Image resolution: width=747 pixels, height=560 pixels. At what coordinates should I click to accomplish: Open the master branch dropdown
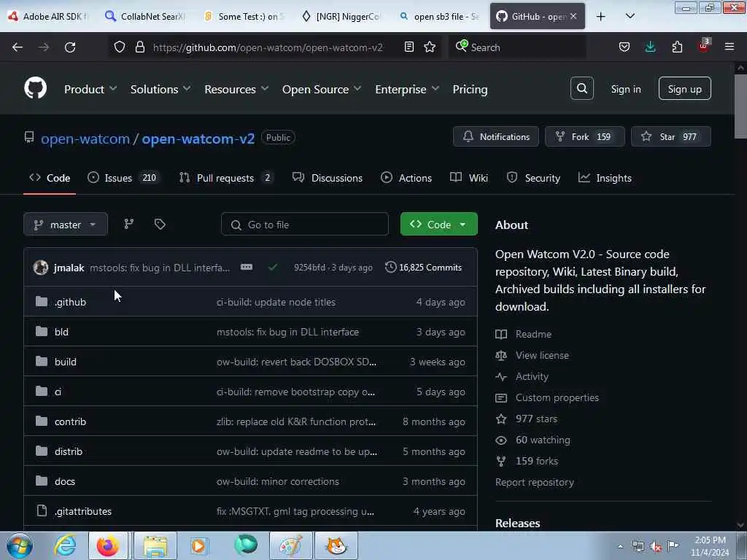[x=66, y=225]
